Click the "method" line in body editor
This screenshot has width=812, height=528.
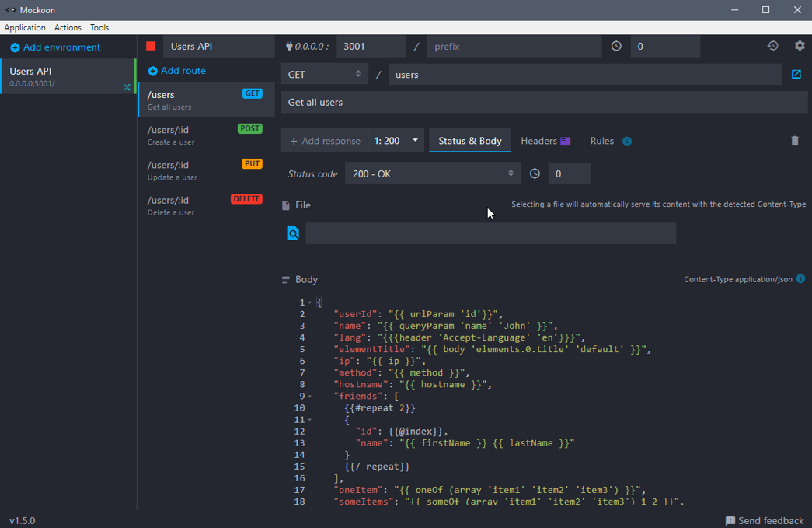point(402,373)
